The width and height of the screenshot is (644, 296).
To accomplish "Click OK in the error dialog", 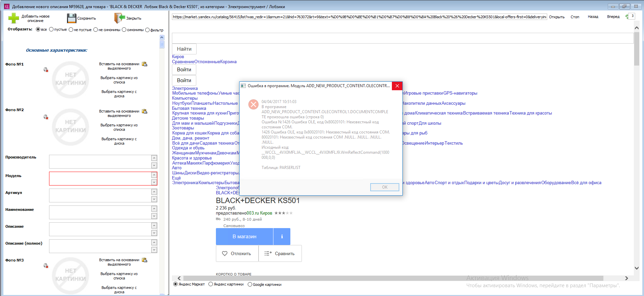I will tap(385, 187).
